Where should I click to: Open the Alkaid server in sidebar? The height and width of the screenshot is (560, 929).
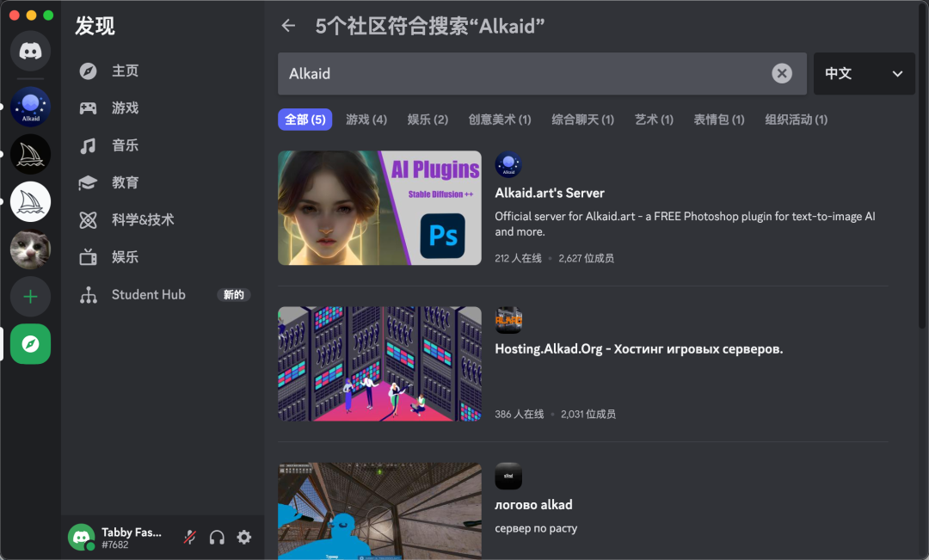point(30,107)
